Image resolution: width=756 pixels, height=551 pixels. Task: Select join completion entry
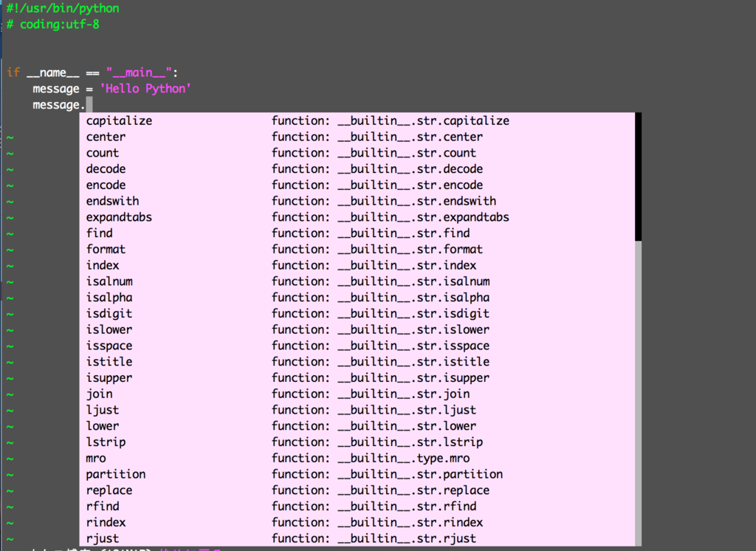[x=357, y=394]
